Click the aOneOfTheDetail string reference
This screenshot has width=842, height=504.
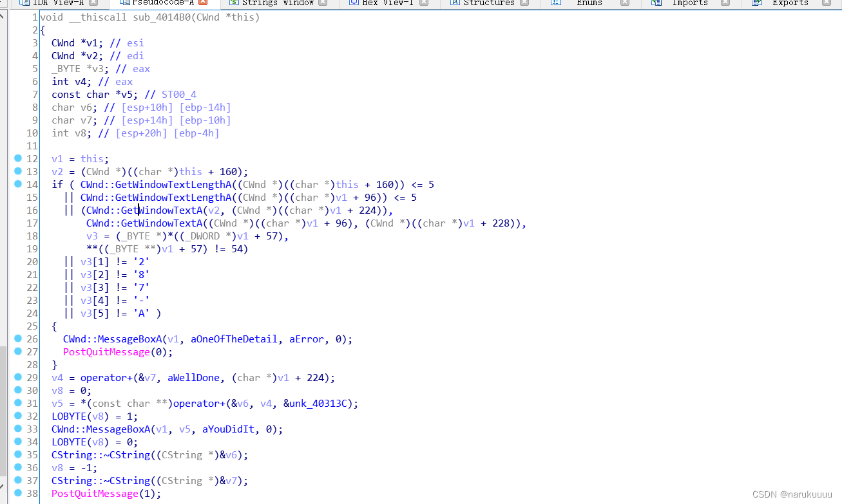[x=234, y=339]
